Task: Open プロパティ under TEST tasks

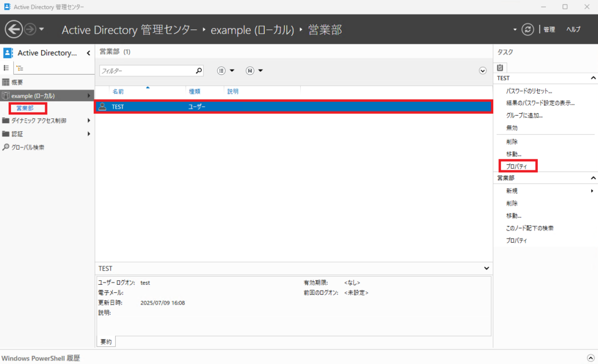Action: 516,166
